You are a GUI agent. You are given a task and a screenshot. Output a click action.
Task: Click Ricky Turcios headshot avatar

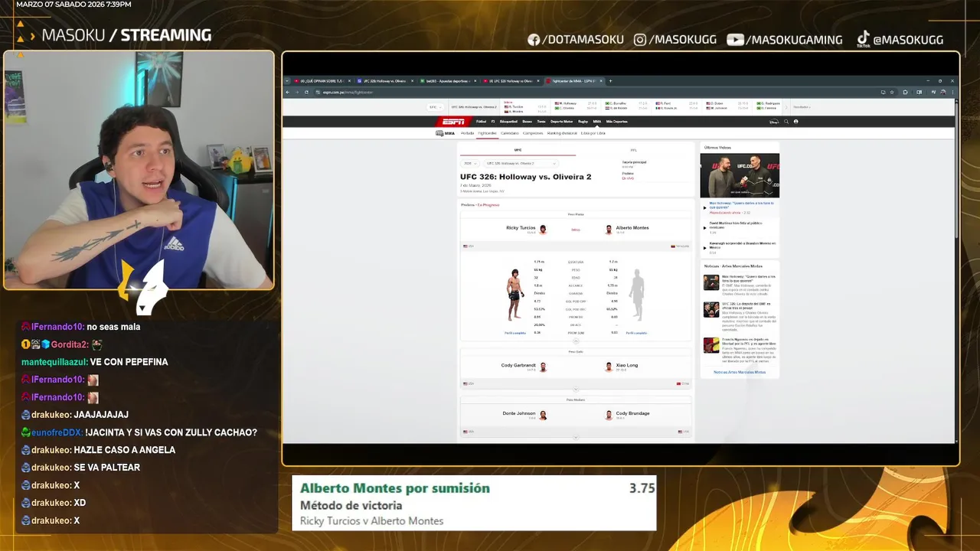[x=543, y=229]
